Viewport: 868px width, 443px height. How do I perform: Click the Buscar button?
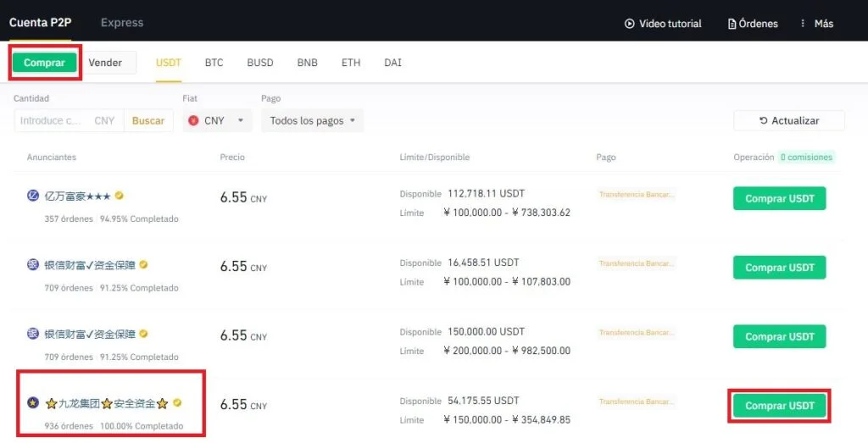pyautogui.click(x=148, y=120)
